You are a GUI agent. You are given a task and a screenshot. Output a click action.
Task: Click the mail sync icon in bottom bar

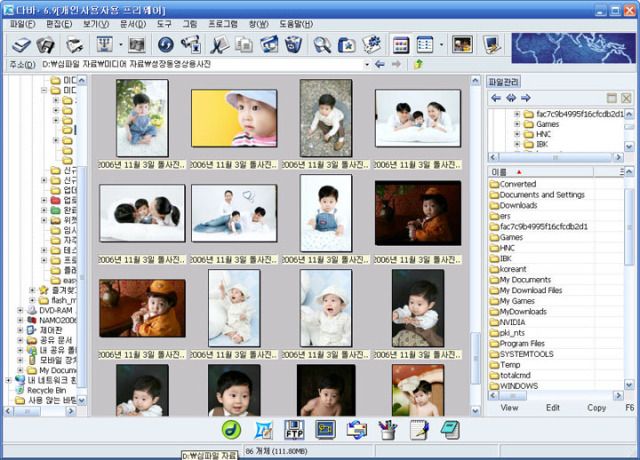357,430
